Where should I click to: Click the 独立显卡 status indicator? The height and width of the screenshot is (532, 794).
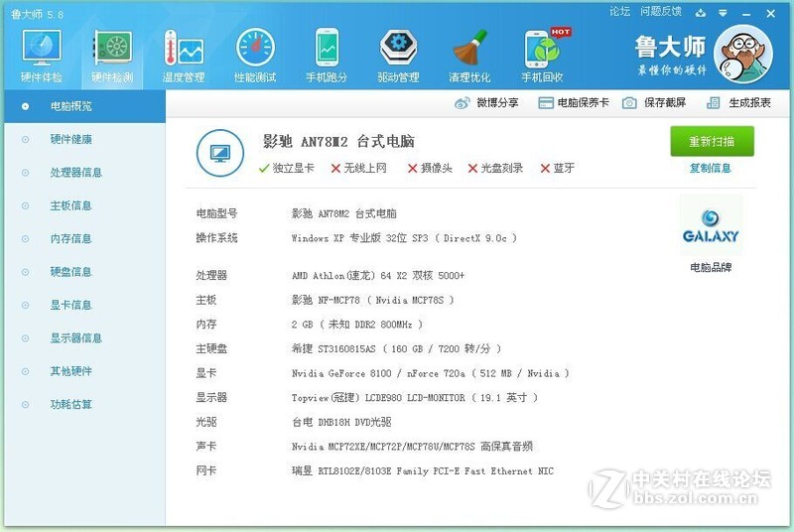click(x=286, y=168)
